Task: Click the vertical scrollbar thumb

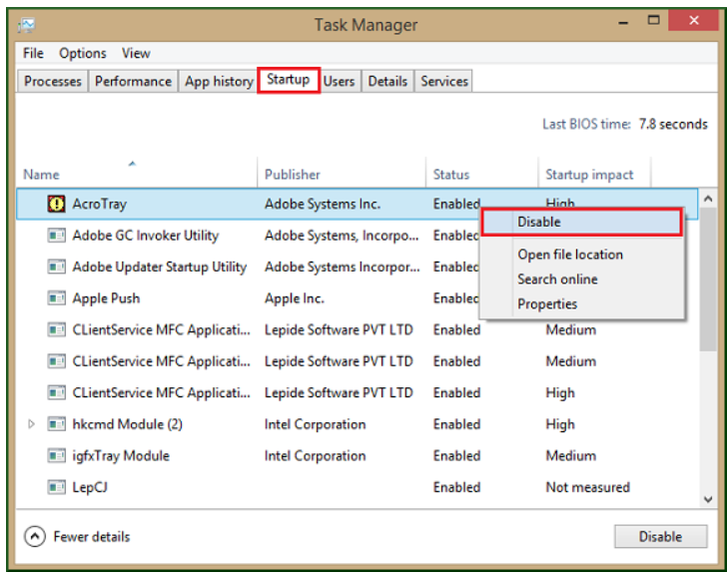Action: click(x=708, y=280)
